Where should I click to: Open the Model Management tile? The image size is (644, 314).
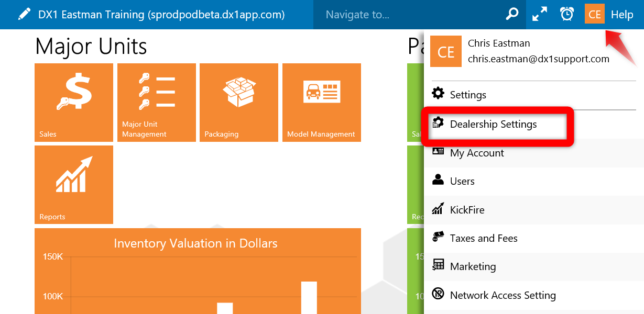coord(322,103)
